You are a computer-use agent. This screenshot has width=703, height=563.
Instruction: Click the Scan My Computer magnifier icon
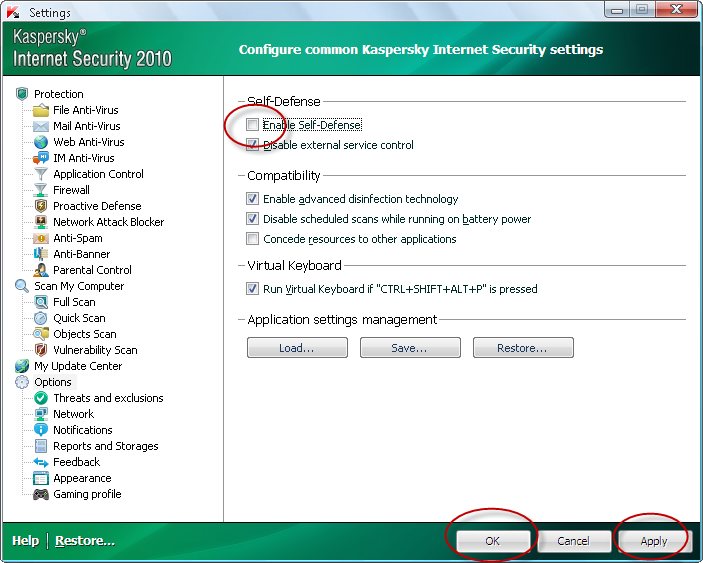tap(22, 286)
